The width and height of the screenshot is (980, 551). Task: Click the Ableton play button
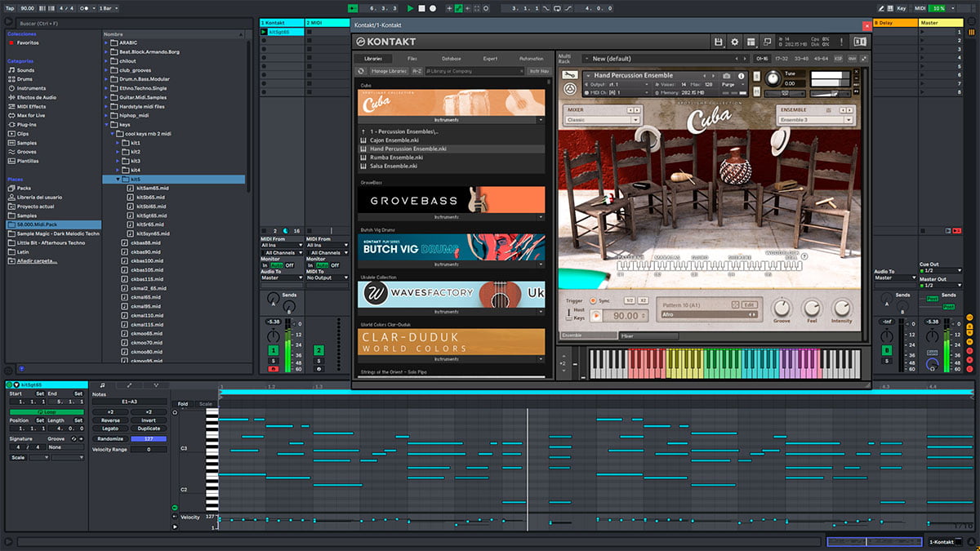pos(411,8)
